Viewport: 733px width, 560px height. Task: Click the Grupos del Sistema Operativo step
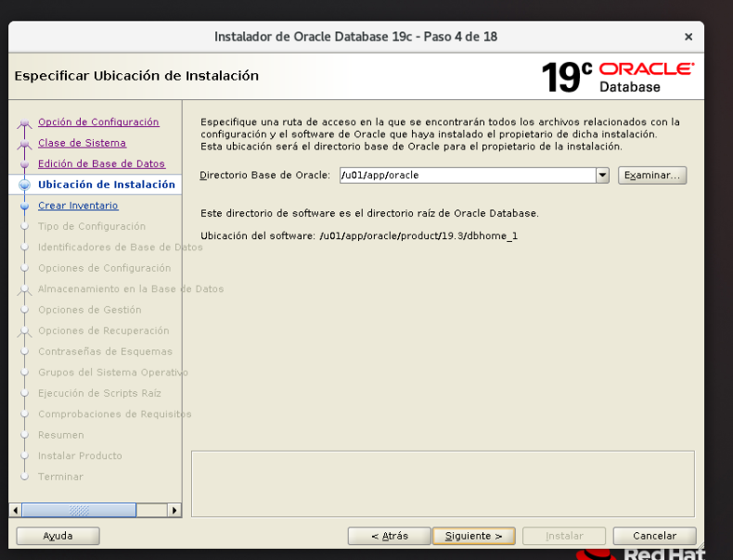click(112, 372)
